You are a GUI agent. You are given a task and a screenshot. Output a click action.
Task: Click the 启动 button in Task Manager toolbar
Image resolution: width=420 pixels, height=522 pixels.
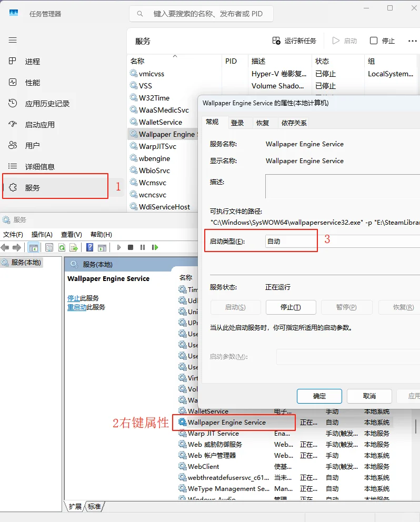[344, 41]
